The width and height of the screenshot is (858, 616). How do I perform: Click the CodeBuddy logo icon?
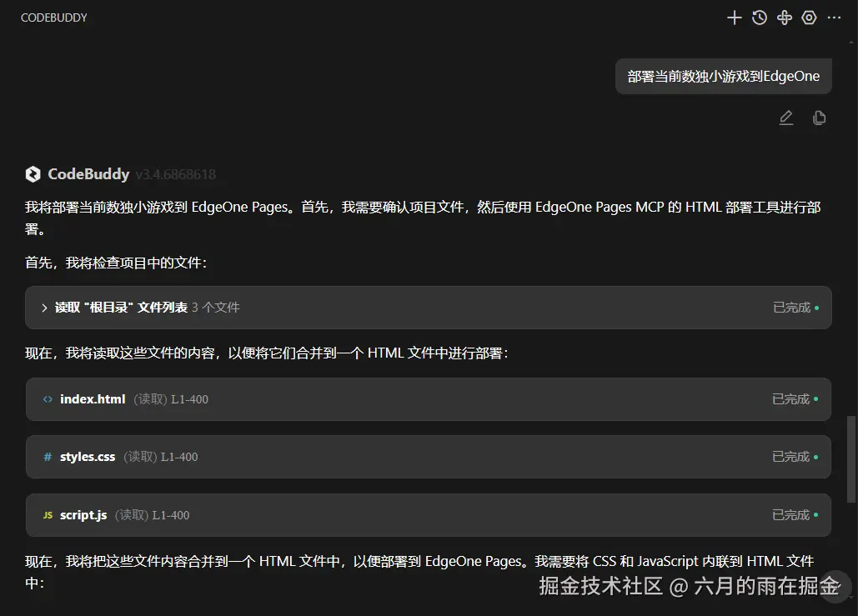coord(33,174)
